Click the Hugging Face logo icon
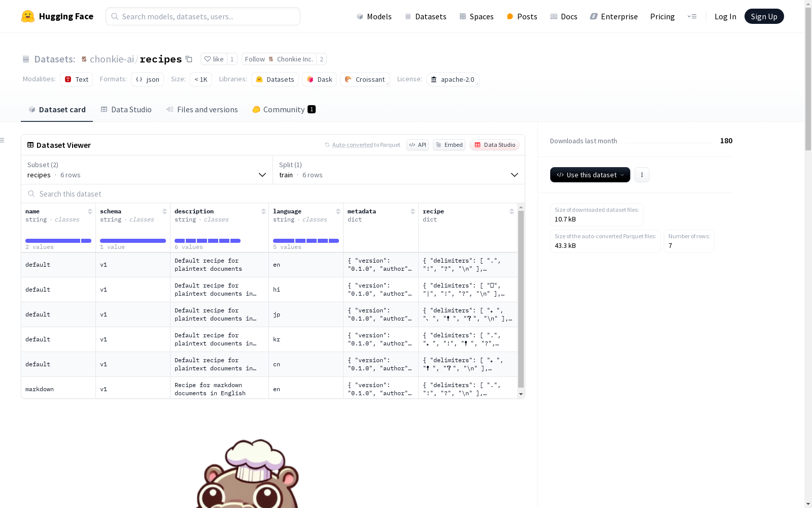The width and height of the screenshot is (812, 508). click(28, 16)
